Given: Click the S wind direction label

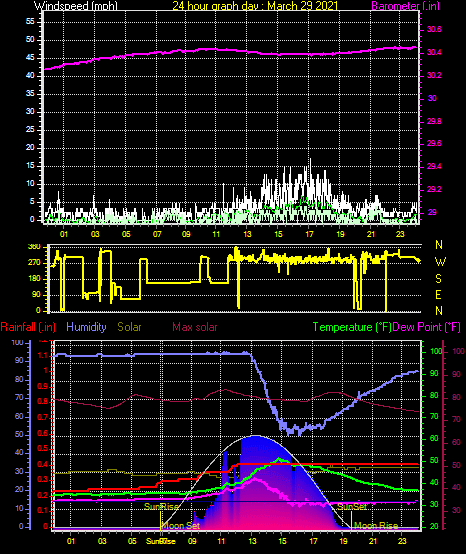Looking at the screenshot, I should pyautogui.click(x=438, y=279).
